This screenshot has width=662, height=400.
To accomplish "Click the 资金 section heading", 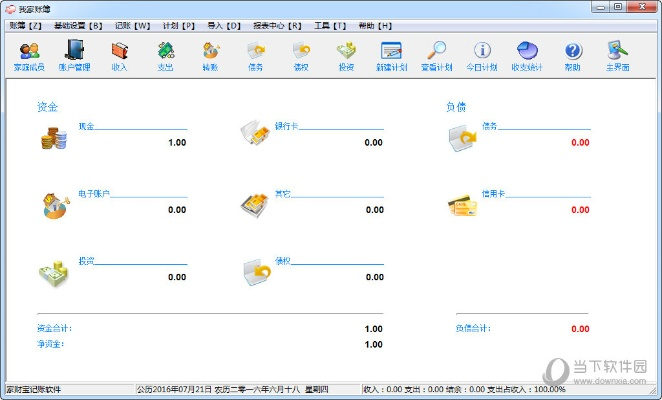I will 47,107.
